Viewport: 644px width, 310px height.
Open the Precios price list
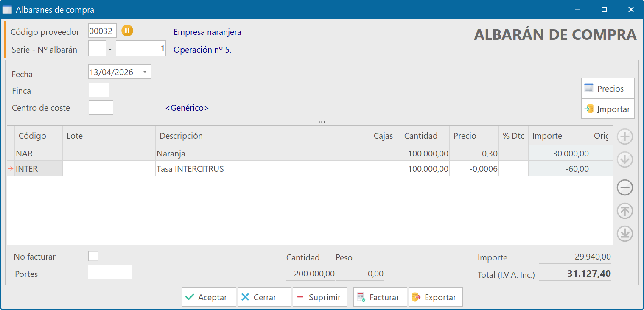tap(608, 88)
